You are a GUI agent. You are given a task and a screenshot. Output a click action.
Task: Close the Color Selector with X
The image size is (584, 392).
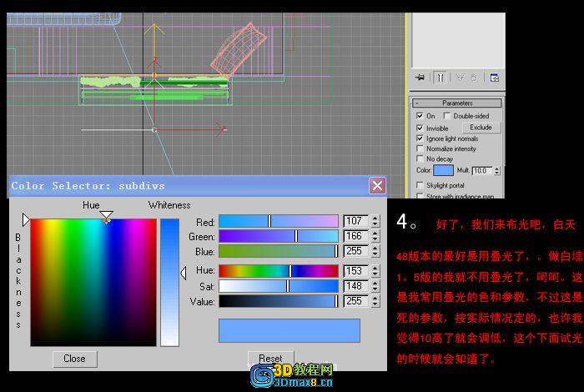pyautogui.click(x=377, y=185)
